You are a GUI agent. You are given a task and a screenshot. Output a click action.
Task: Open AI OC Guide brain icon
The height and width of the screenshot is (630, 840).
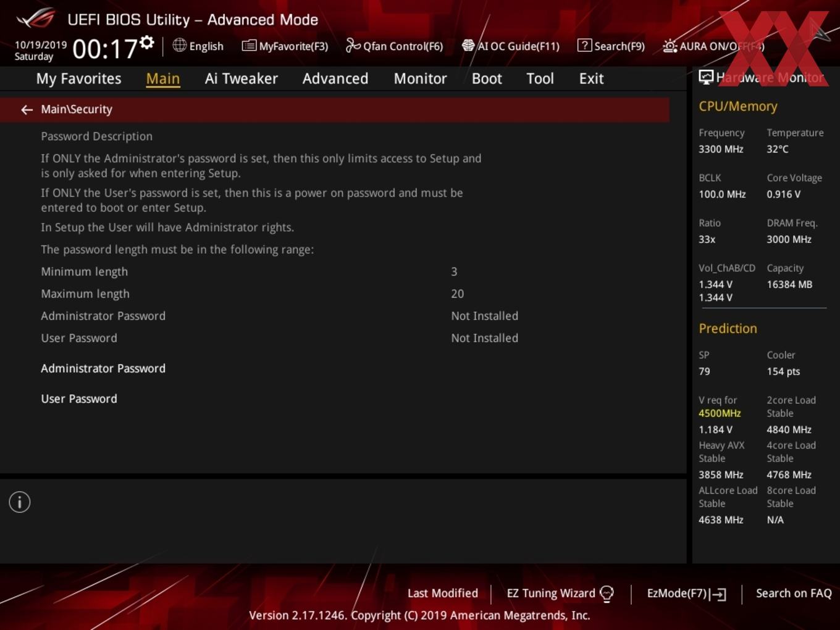(468, 46)
